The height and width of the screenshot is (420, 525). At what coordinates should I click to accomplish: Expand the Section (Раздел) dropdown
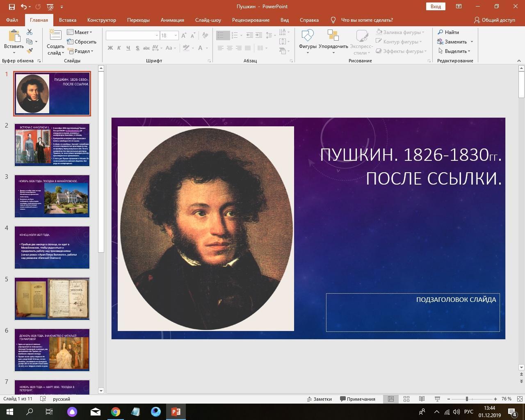(81, 51)
